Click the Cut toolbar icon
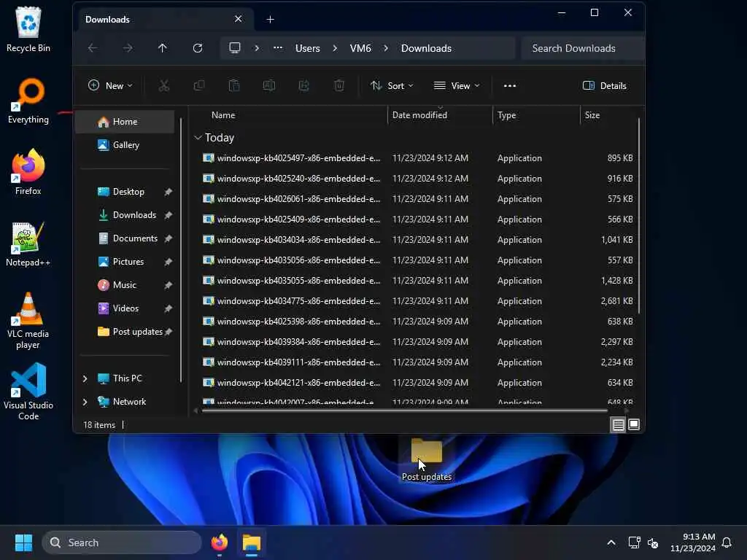Image resolution: width=747 pixels, height=560 pixels. pyautogui.click(x=164, y=86)
